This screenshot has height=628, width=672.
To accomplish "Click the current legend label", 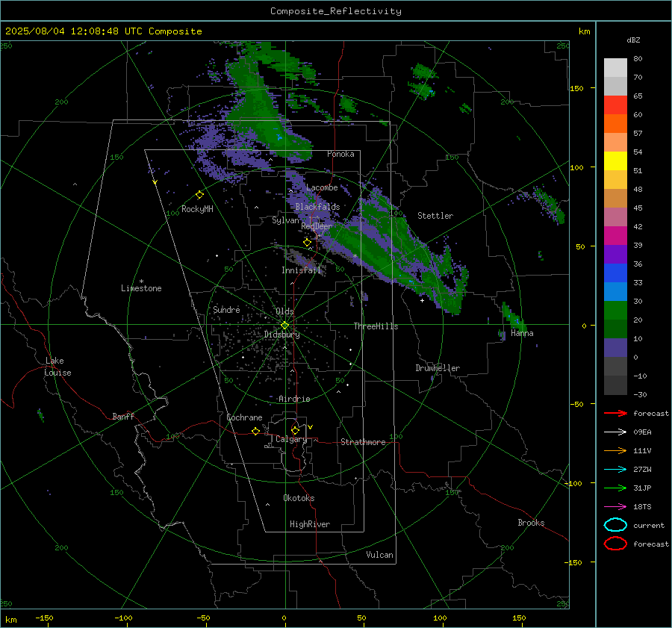I will 649,525.
